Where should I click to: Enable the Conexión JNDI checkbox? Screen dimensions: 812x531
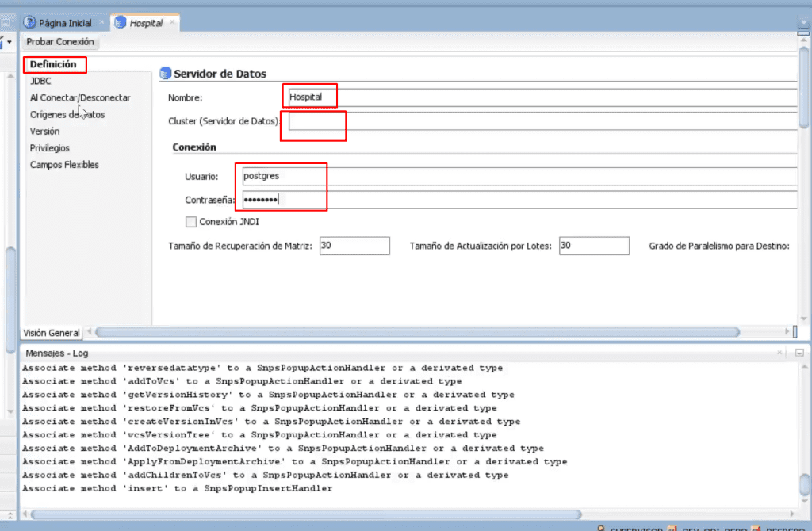click(x=190, y=221)
